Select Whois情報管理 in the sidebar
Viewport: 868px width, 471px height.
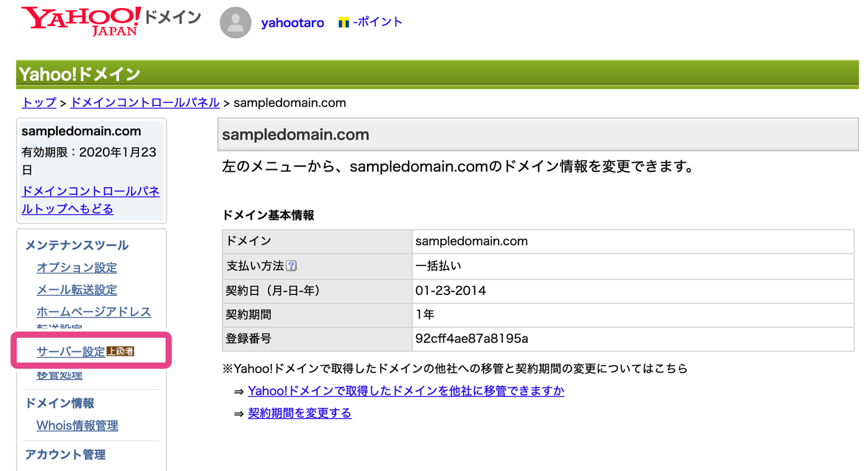tap(77, 426)
